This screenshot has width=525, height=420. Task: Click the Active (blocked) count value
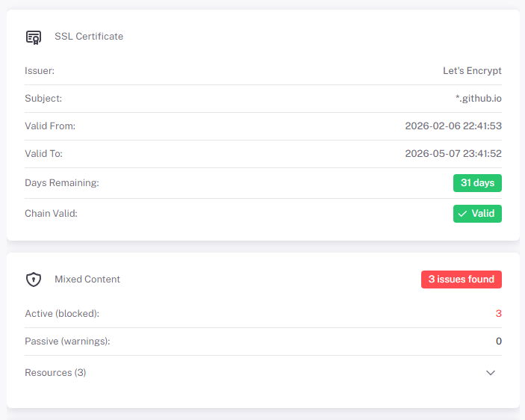[498, 314]
